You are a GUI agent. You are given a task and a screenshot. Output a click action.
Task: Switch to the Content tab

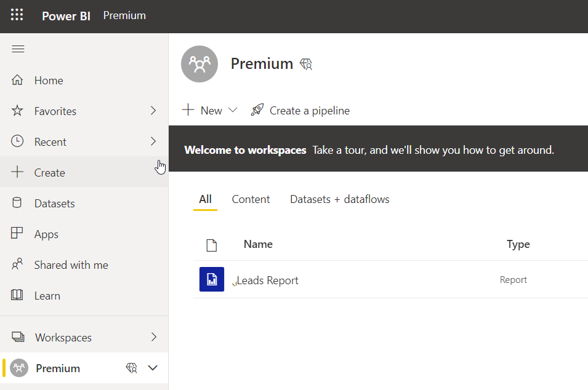coord(251,199)
